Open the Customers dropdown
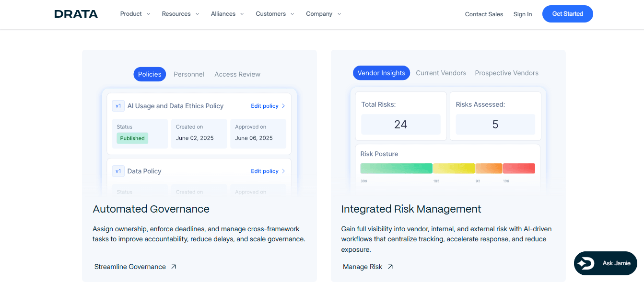The height and width of the screenshot is (282, 644). (275, 14)
